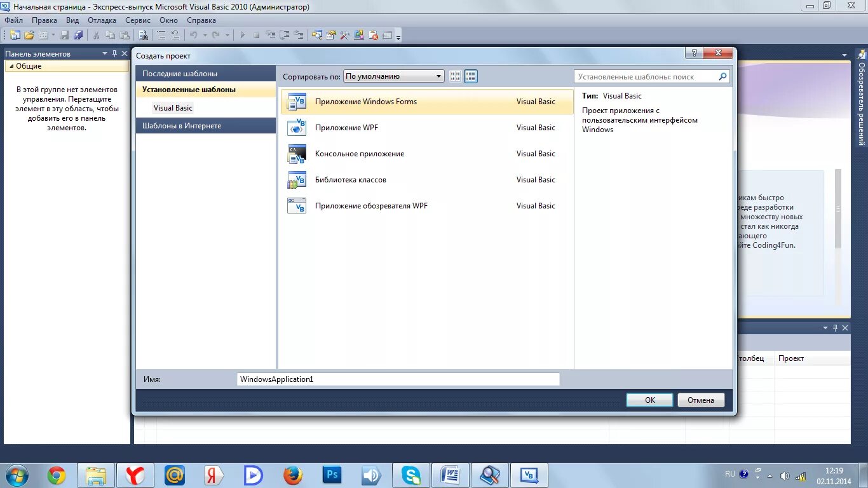Viewport: 868px width, 488px height.
Task: Open the Правка menu
Action: (x=44, y=20)
